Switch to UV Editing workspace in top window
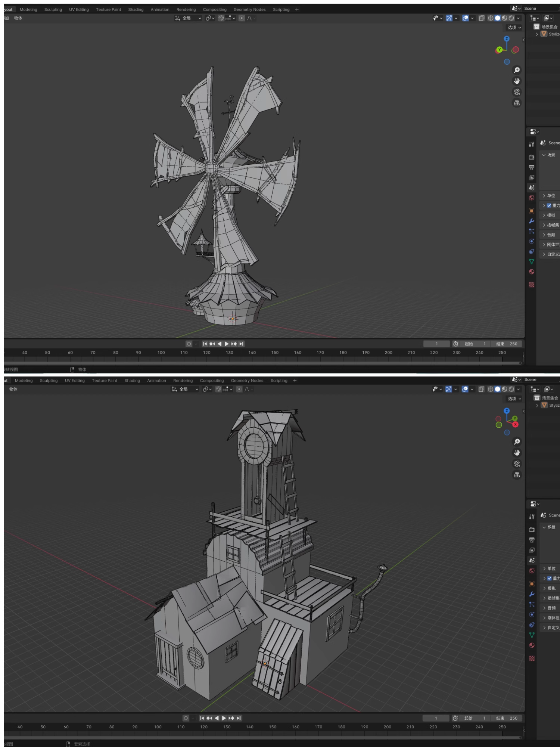This screenshot has width=560, height=747. point(79,10)
